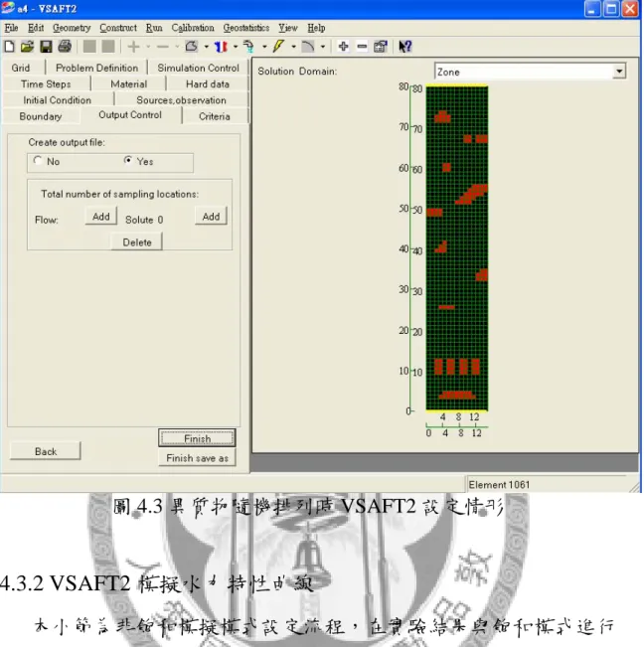Click the yellow lightning bolt toolbar icon
The height and width of the screenshot is (647, 644).
tap(278, 46)
